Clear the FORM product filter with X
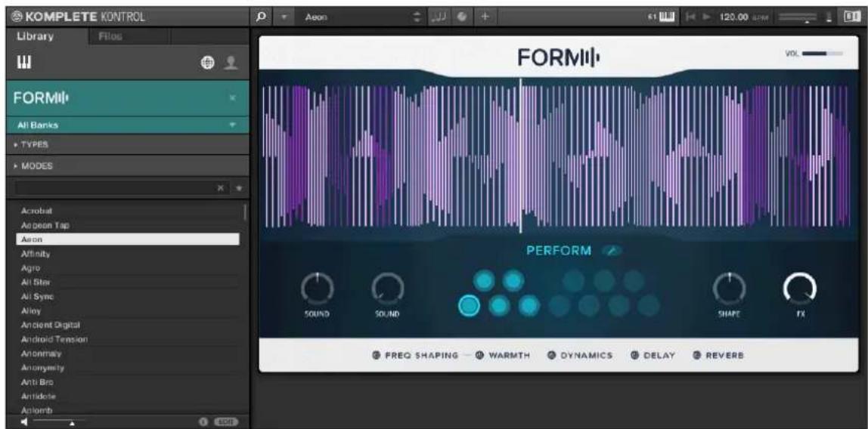This screenshot has width=868, height=429. (x=232, y=98)
